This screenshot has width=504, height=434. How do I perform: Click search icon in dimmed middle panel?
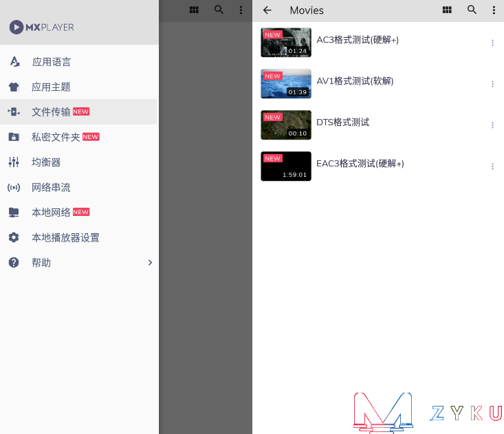click(219, 10)
